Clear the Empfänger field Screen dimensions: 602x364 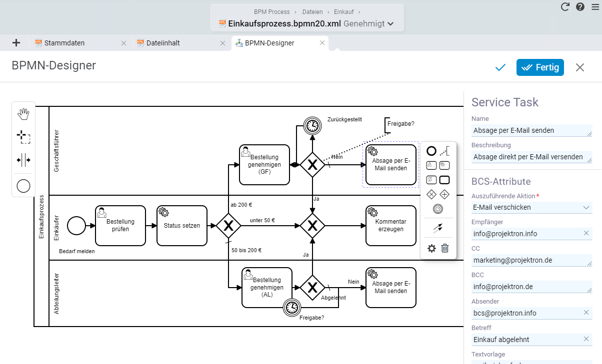pyautogui.click(x=586, y=233)
